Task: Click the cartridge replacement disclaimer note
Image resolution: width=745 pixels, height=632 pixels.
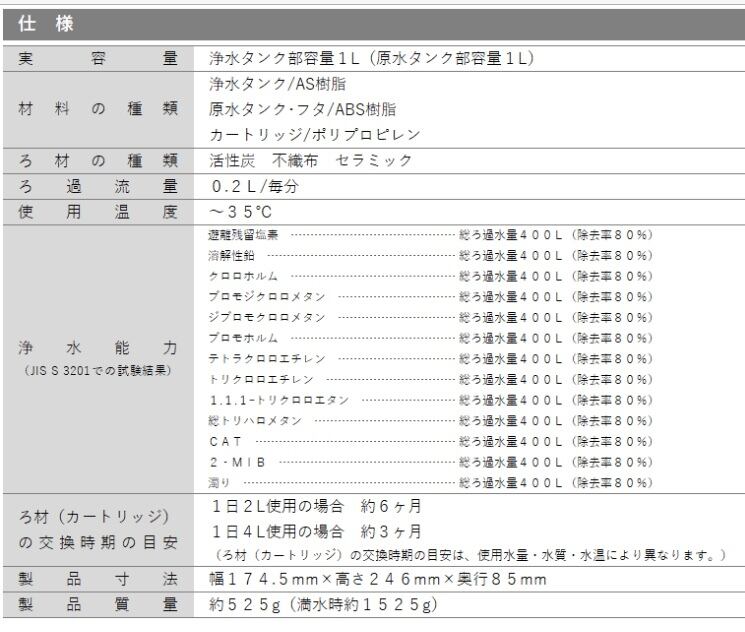Action: click(470, 555)
